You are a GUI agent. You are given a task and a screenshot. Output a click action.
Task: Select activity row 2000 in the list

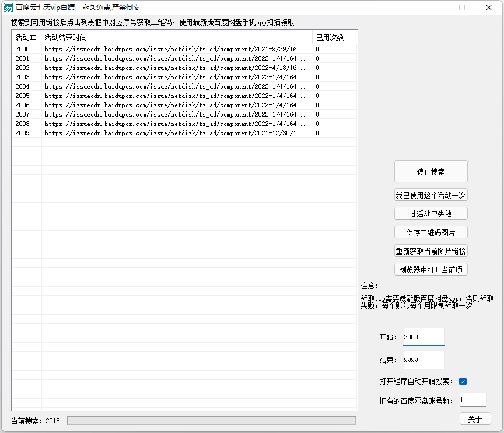pyautogui.click(x=117, y=49)
